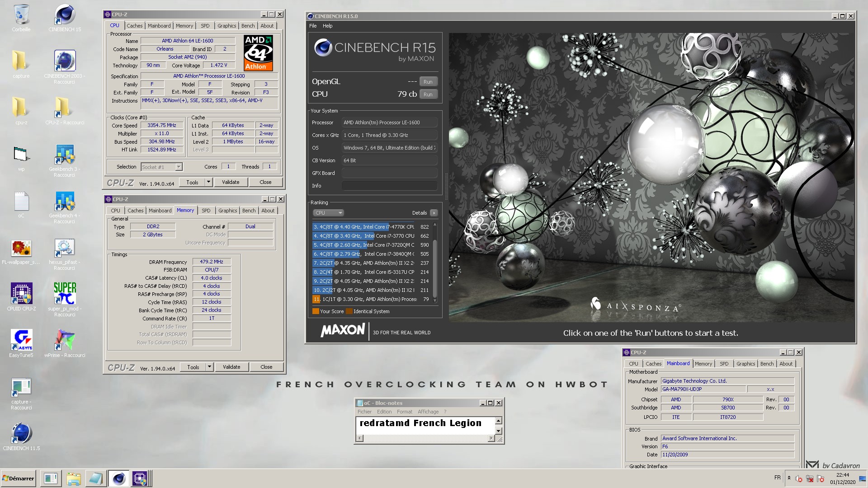Open Affichage menu in Bloc-notes
This screenshot has height=488, width=868.
pos(428,412)
